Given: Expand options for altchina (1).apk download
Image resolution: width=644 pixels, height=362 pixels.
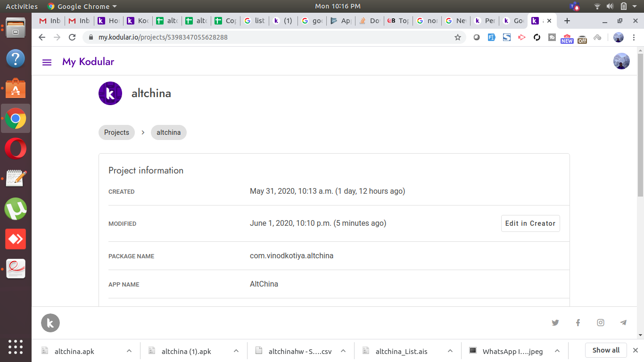Looking at the screenshot, I should 236,351.
